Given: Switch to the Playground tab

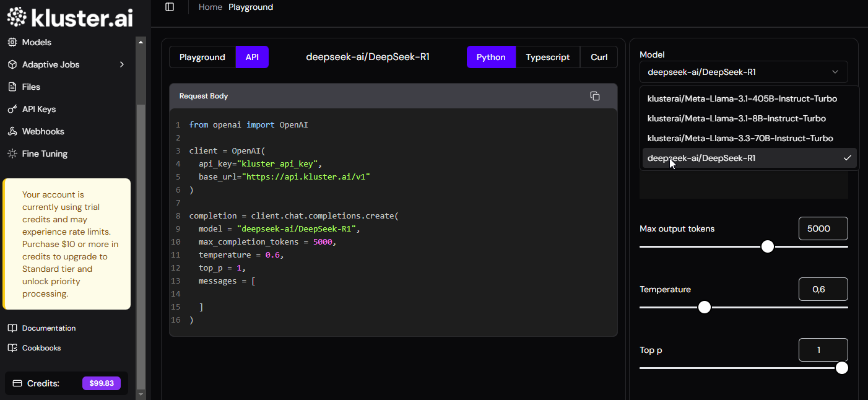Looking at the screenshot, I should 202,57.
